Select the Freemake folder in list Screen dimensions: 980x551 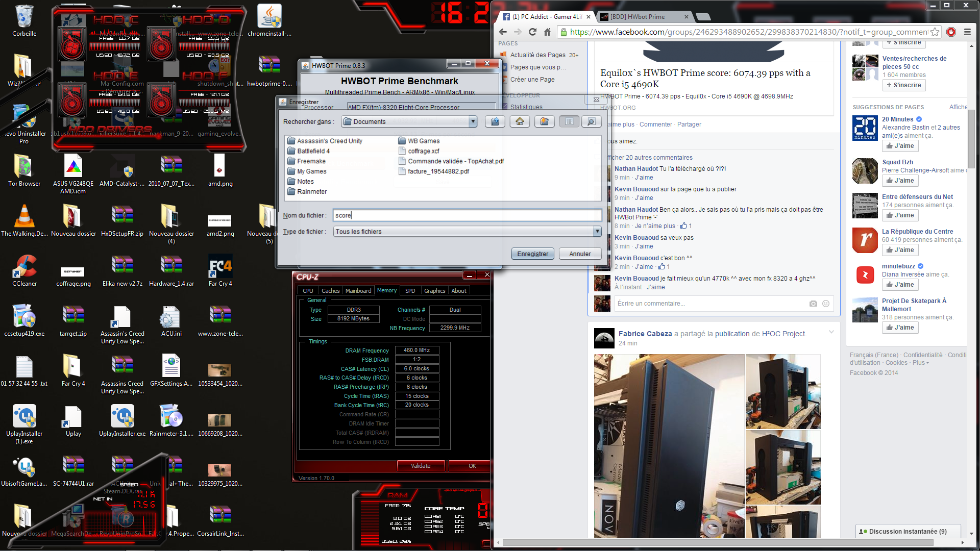306,161
